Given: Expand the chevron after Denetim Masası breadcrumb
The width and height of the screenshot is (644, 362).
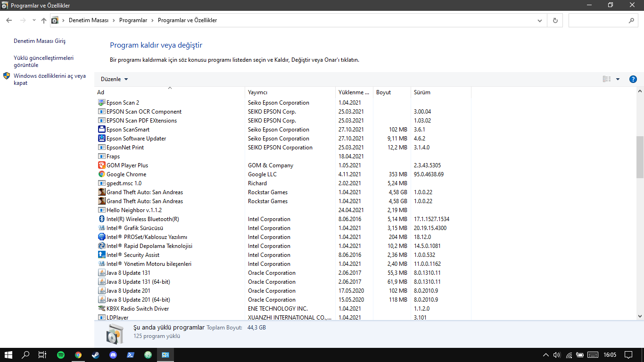Looking at the screenshot, I should (114, 21).
